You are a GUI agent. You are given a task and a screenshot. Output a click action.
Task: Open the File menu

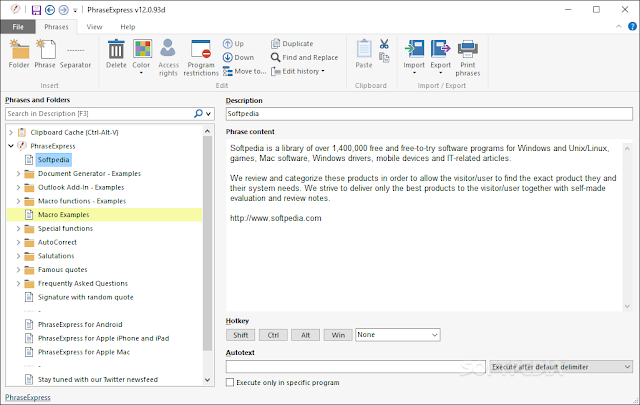click(x=18, y=27)
